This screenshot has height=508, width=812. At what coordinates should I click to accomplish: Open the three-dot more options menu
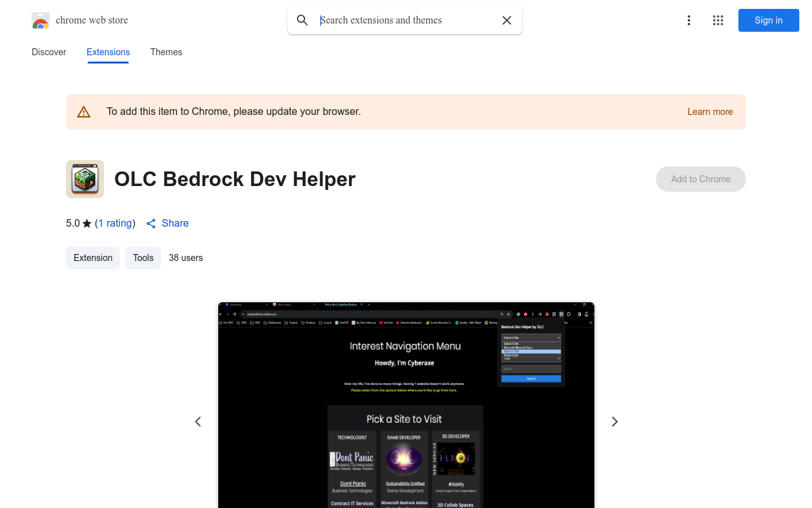pyautogui.click(x=689, y=20)
